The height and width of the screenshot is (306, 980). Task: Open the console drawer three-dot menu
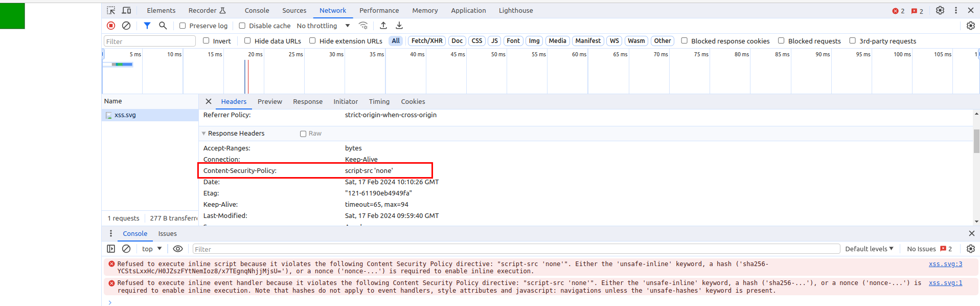[111, 233]
